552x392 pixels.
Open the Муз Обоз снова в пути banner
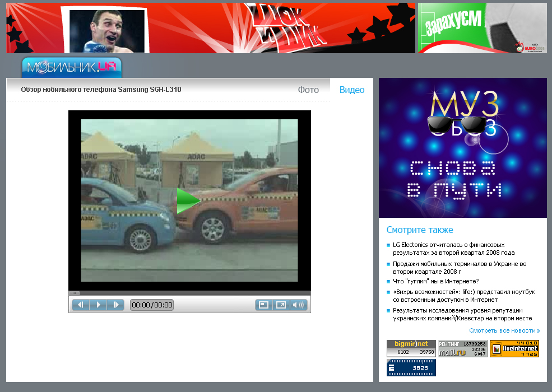(463, 148)
